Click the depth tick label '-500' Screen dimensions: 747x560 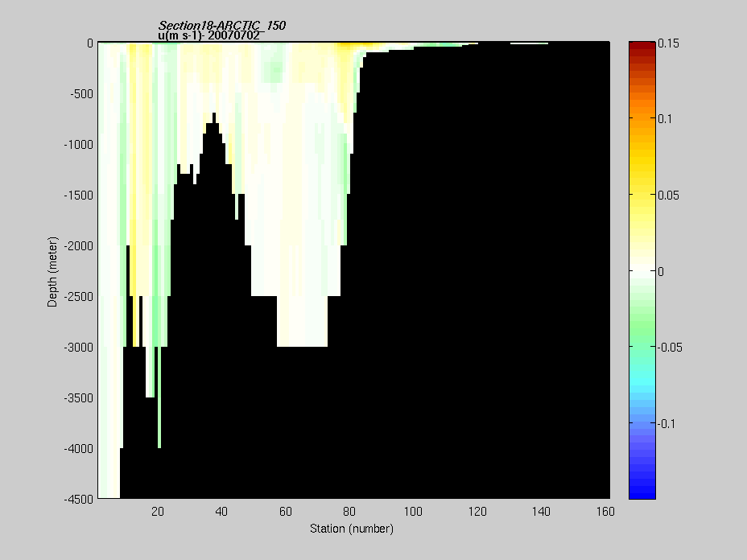click(81, 94)
